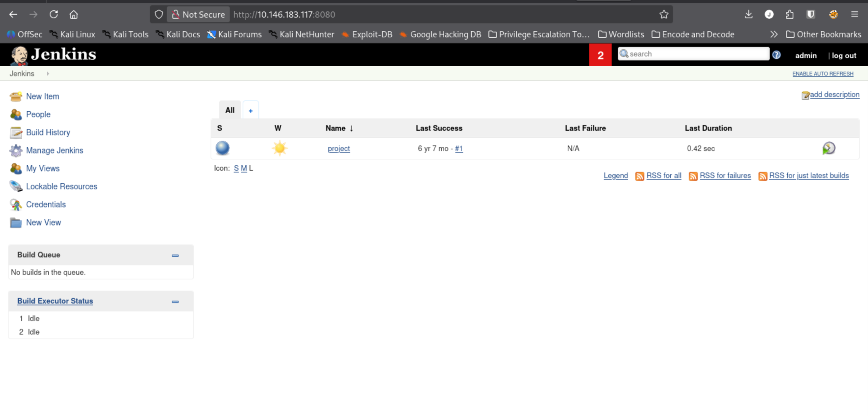Add a new view with plus tab

click(251, 110)
